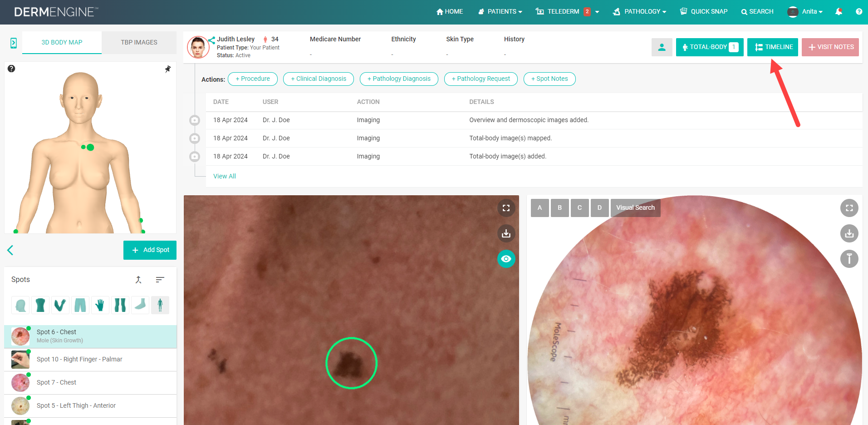
Task: Select Spot 6 - Chest in list
Action: point(90,336)
